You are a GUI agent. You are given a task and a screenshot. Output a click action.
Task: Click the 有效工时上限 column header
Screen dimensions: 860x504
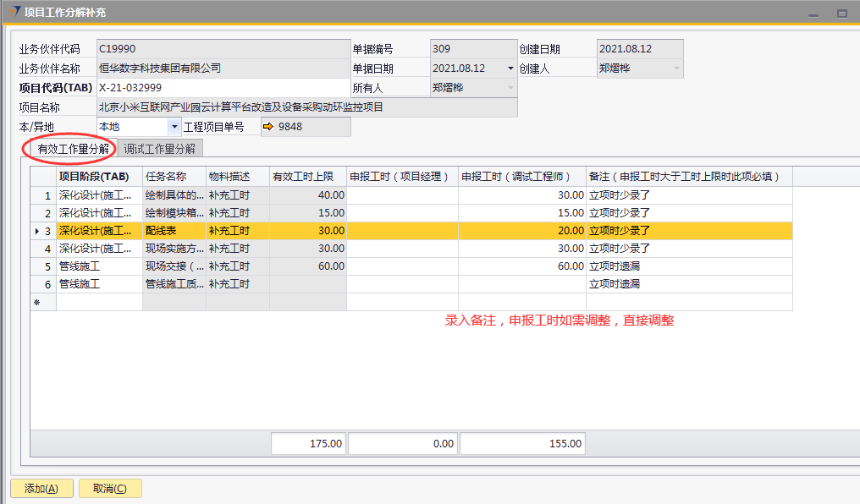coord(307,177)
